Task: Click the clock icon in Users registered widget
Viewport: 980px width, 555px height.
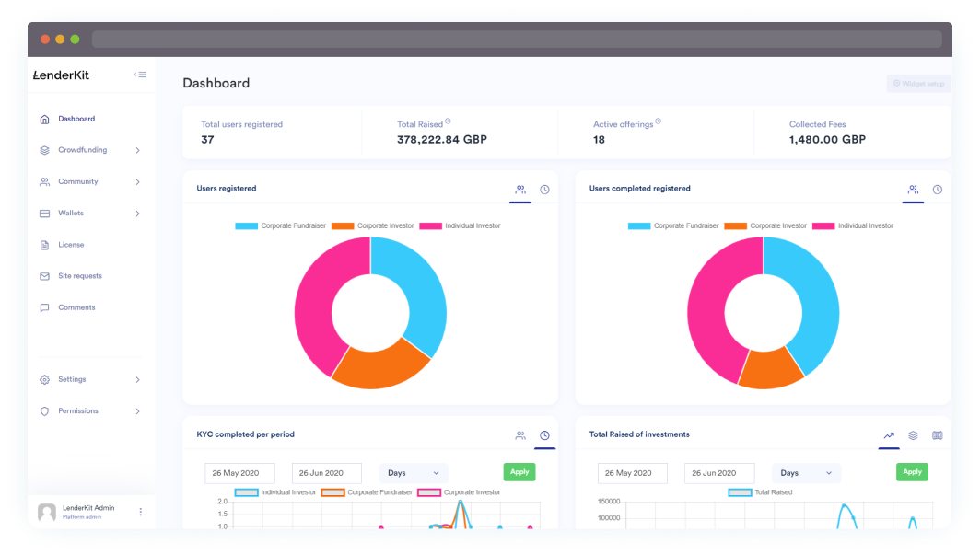Action: (x=544, y=190)
